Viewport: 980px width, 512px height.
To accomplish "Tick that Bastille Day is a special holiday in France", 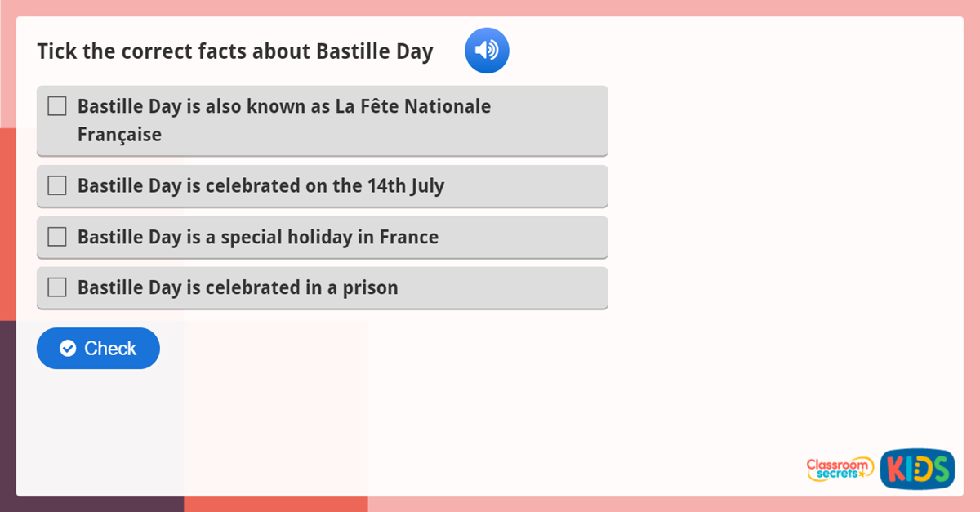I will 56,237.
